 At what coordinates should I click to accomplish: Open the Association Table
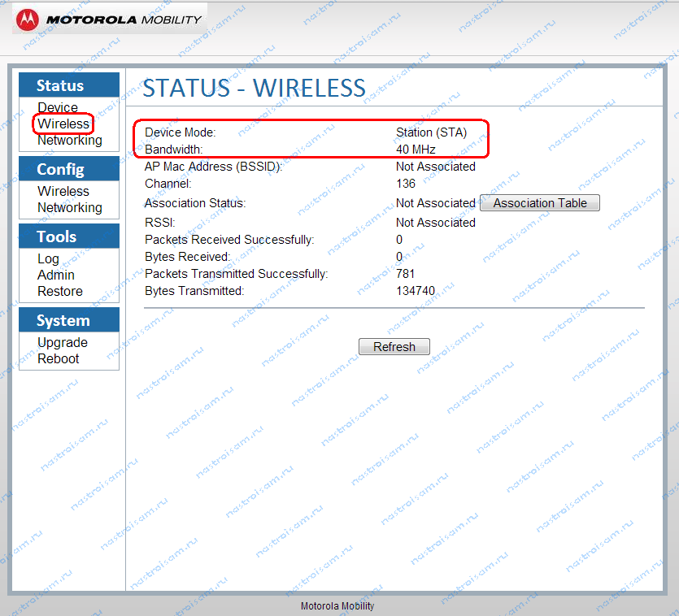pos(540,203)
